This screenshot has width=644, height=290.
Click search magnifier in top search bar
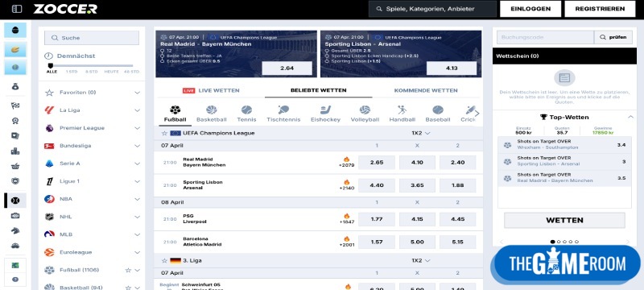tap(378, 9)
